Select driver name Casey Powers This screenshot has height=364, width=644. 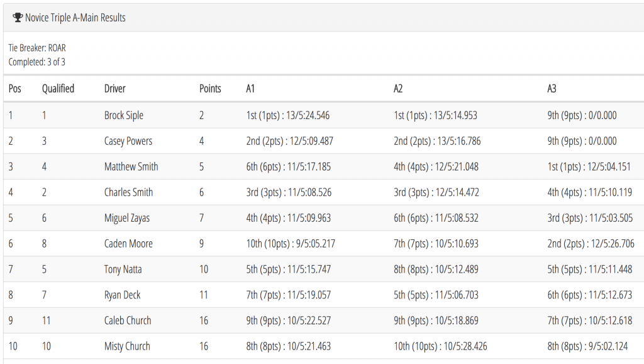[x=128, y=141]
